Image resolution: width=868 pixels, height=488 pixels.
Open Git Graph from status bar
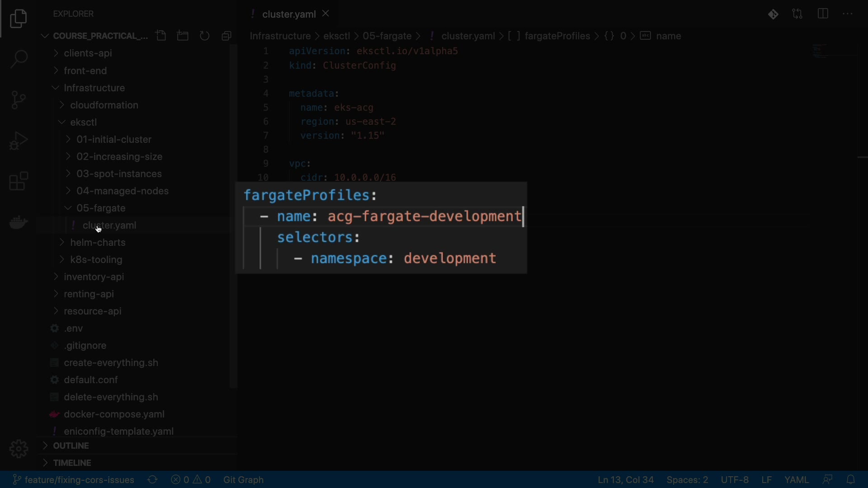(244, 480)
